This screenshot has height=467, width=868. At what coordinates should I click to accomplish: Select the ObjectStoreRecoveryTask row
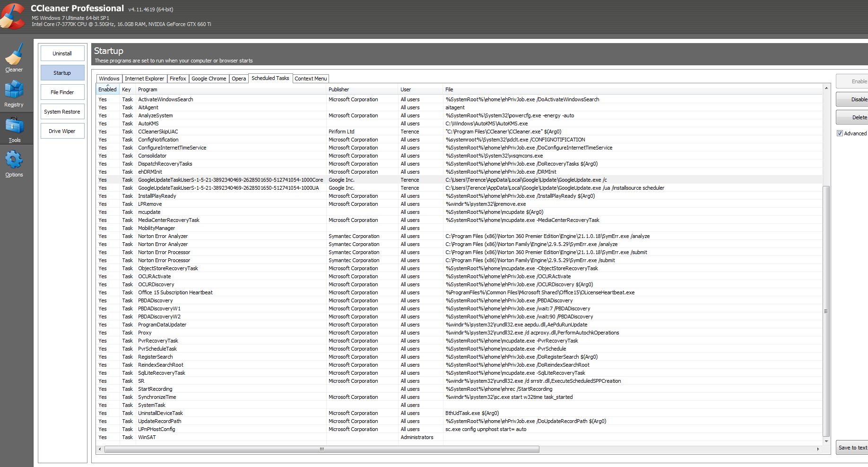pos(459,268)
